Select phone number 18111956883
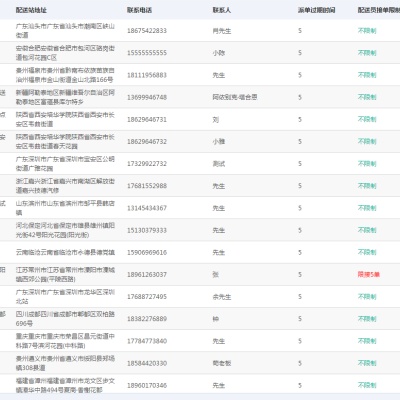Image resolution: width=400 pixels, height=400 pixels. click(x=147, y=75)
